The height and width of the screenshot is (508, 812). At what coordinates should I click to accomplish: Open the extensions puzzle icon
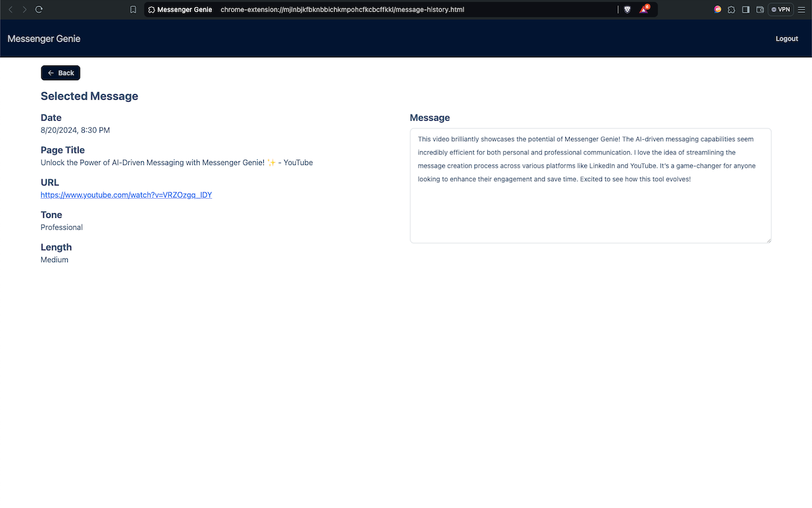pos(731,10)
